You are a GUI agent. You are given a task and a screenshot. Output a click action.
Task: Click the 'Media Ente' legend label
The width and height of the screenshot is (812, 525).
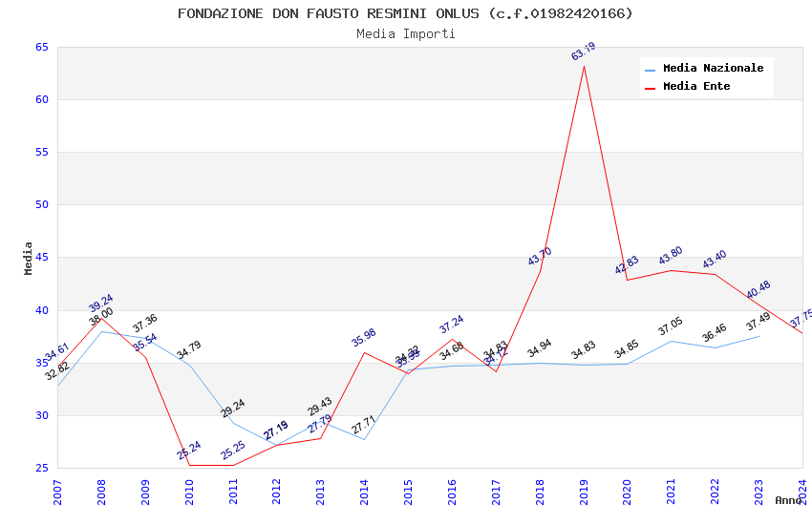(x=696, y=86)
